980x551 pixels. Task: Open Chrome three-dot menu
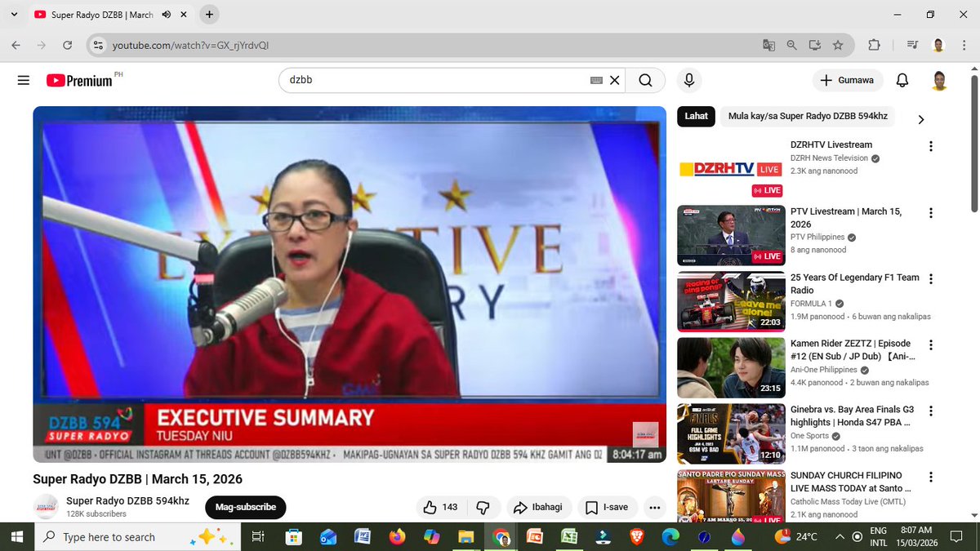pyautogui.click(x=964, y=45)
